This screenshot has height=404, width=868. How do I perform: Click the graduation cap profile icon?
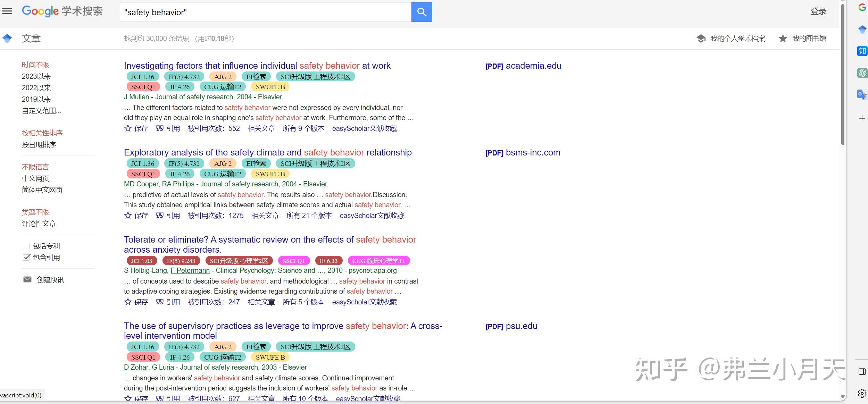701,39
